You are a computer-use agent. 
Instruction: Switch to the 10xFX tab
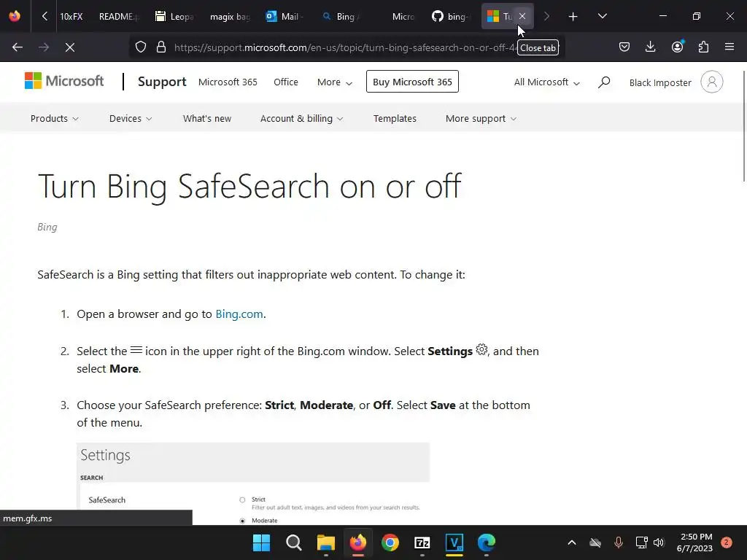pyautogui.click(x=71, y=16)
